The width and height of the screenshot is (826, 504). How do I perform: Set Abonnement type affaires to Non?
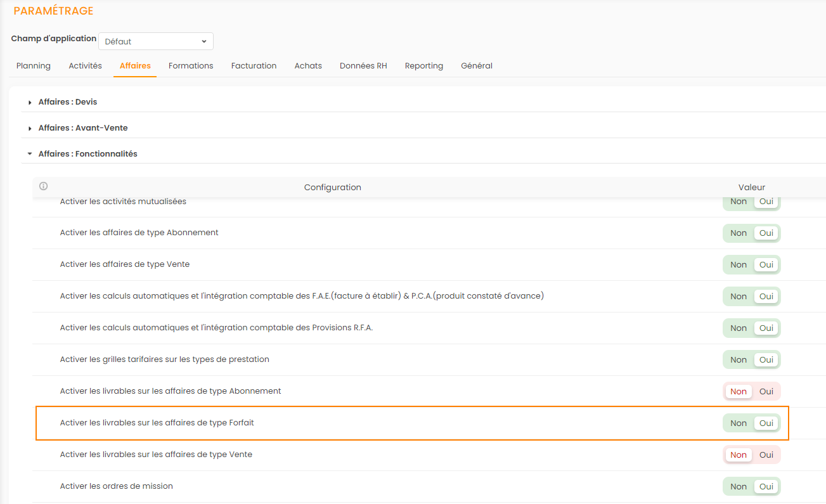739,233
